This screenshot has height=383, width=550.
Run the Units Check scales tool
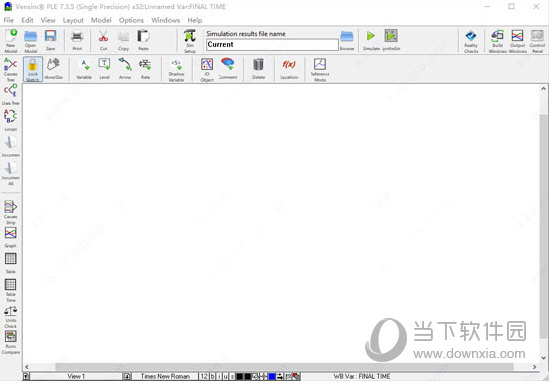coord(11,317)
